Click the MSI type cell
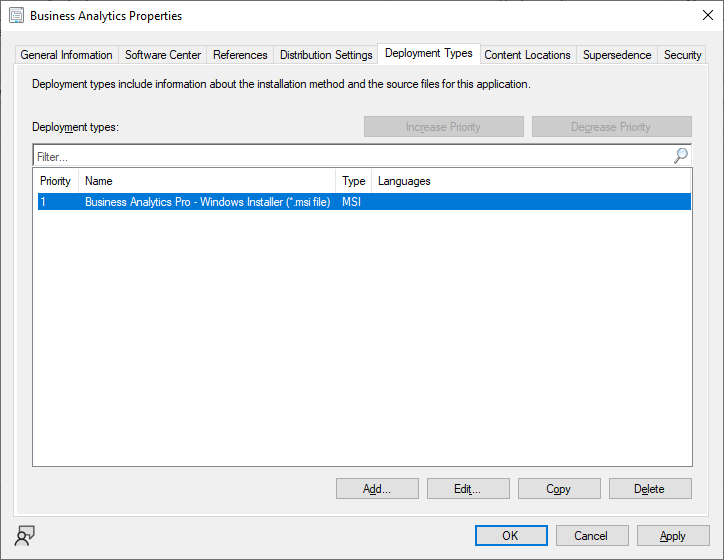 (x=351, y=202)
